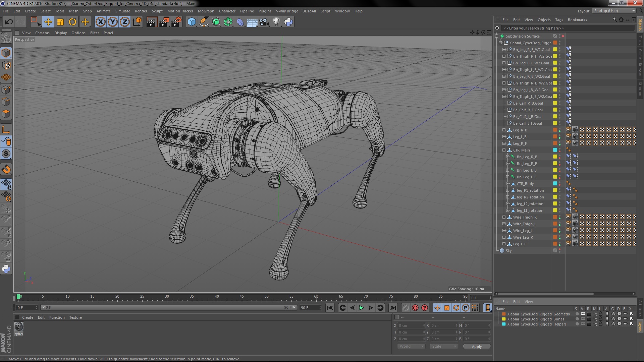
Task: Open the Layers panel View menu
Action: pyautogui.click(x=529, y=302)
